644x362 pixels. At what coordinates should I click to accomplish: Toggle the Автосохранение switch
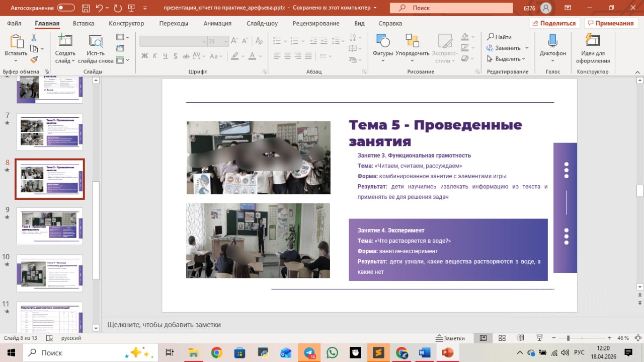tap(65, 8)
